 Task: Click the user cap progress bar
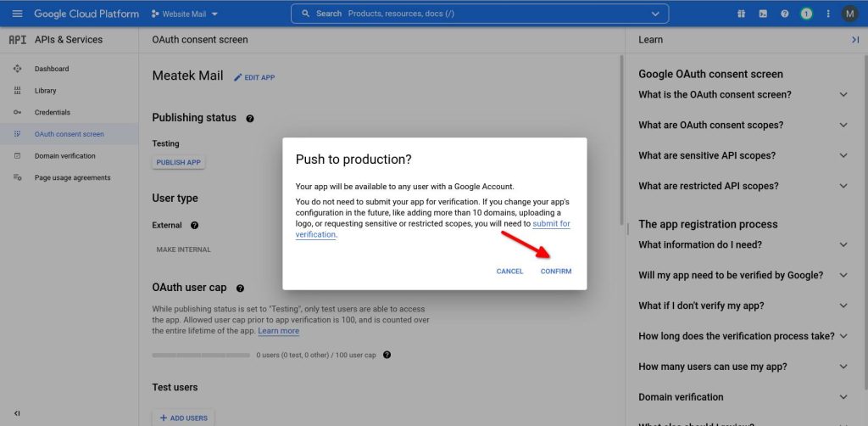point(201,355)
